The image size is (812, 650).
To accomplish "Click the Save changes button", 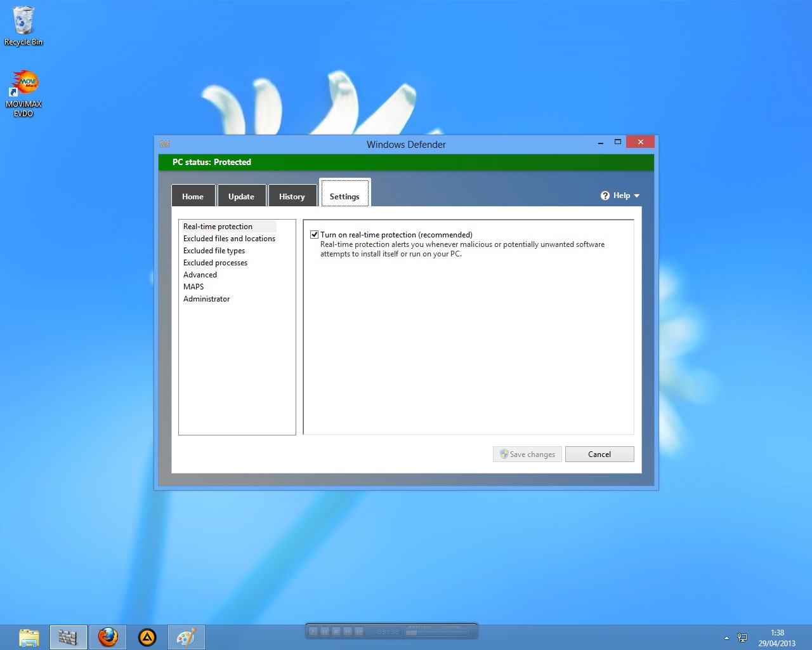I will (527, 454).
